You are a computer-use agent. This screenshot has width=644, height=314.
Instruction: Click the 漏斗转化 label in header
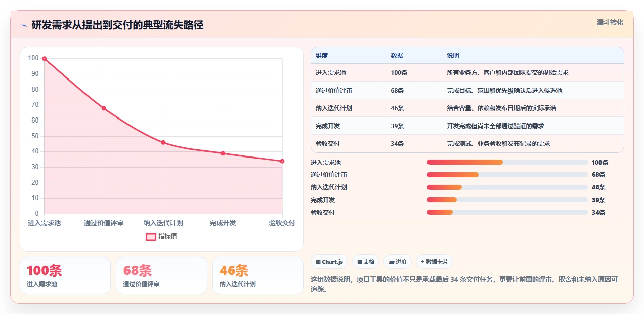click(x=610, y=22)
